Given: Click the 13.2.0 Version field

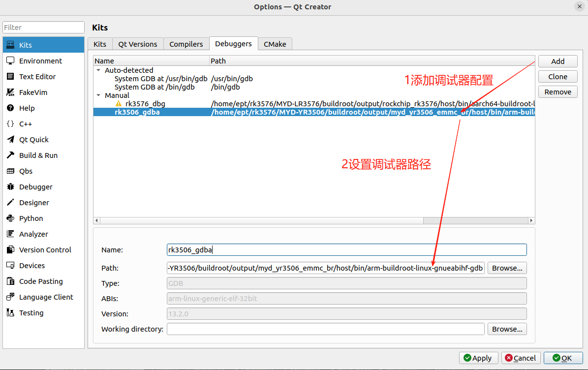Looking at the screenshot, I should tap(346, 314).
